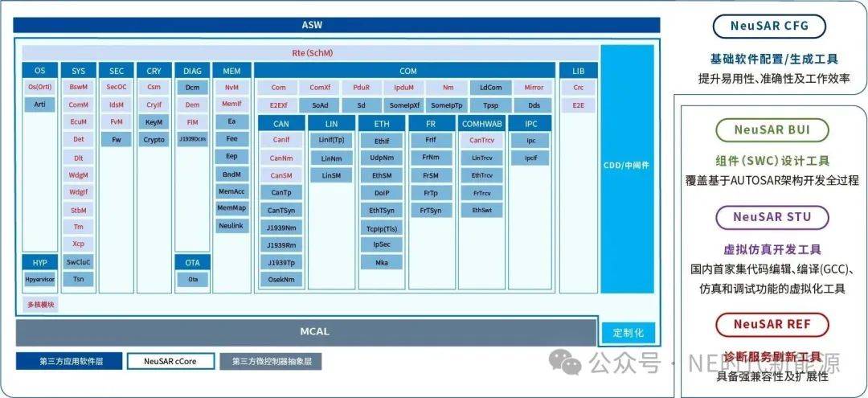Click the LIB column header
Viewport: 868px width, 398px height.
click(x=579, y=71)
